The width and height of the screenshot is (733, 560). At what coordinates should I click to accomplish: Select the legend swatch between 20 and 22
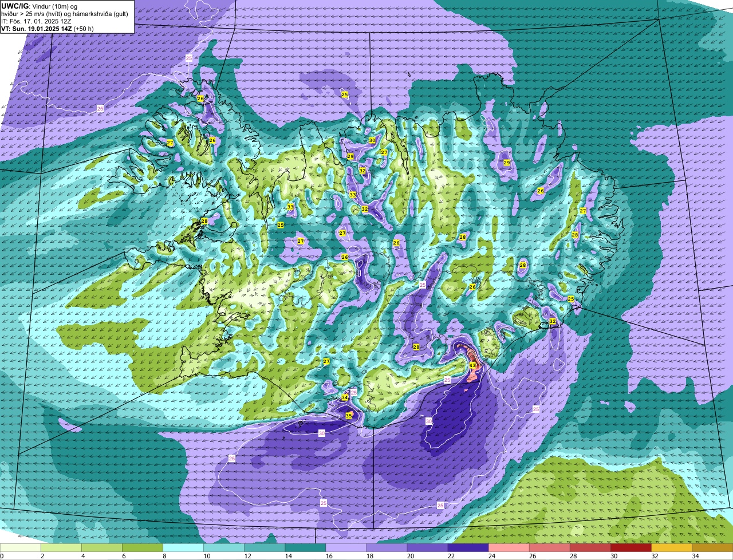(427, 547)
